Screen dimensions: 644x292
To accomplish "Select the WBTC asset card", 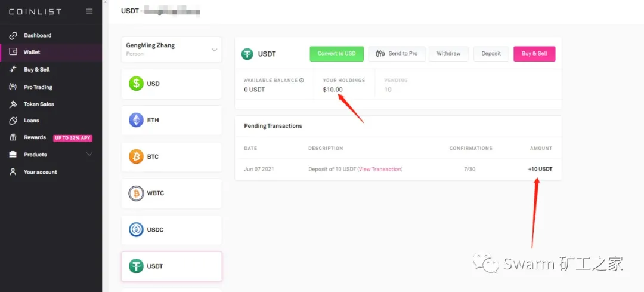I will (x=171, y=193).
